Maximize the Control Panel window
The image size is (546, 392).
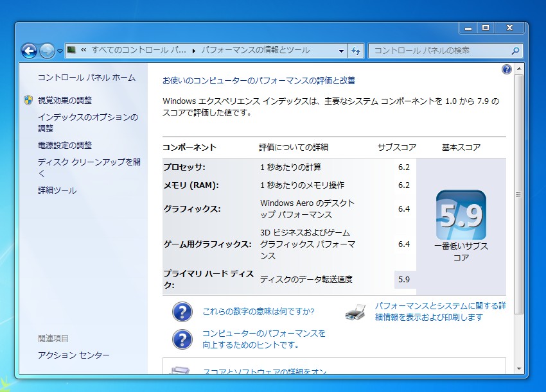tap(486, 28)
